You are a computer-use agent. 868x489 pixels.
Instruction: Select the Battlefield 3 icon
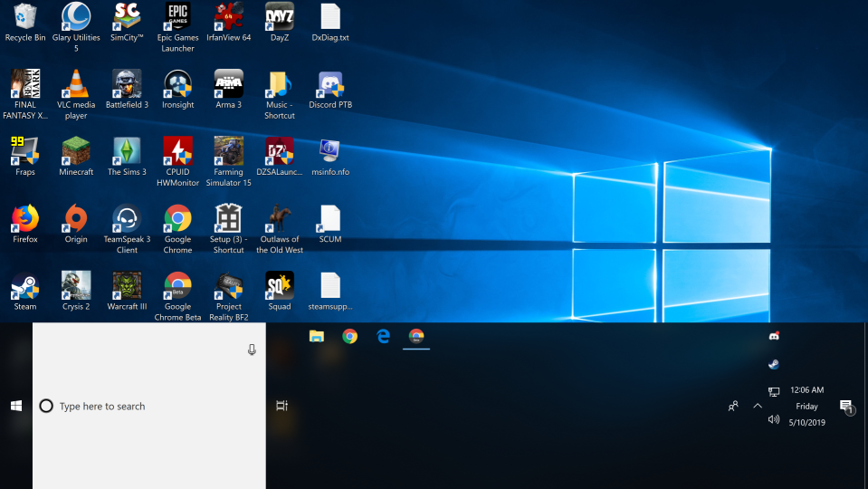pos(127,89)
